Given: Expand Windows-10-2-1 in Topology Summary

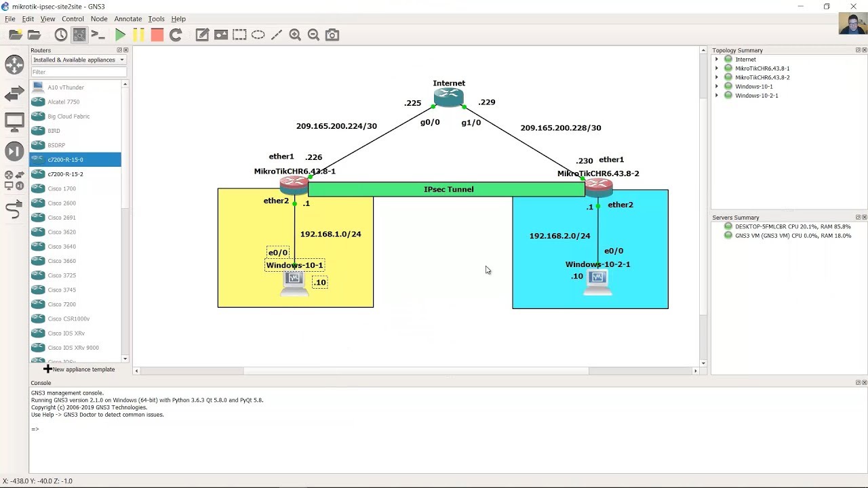Looking at the screenshot, I should tap(717, 96).
